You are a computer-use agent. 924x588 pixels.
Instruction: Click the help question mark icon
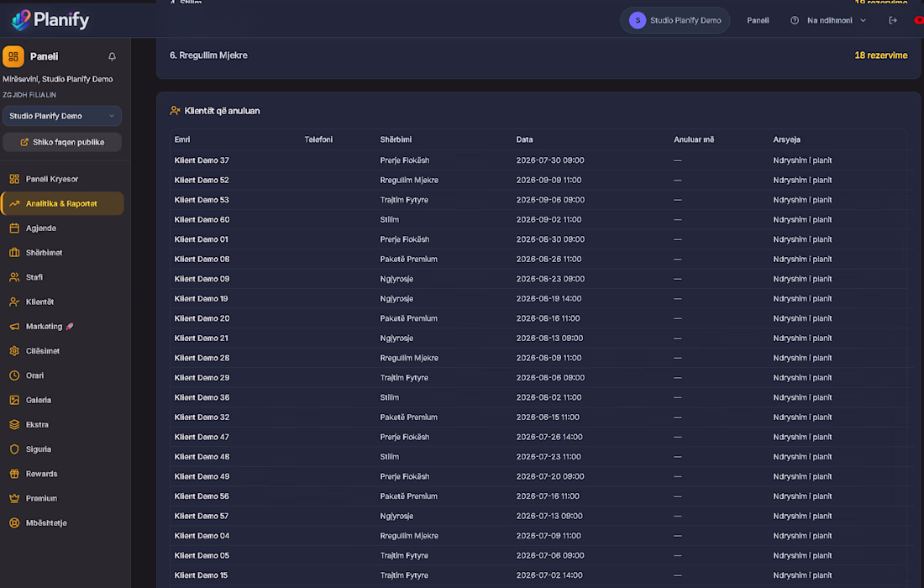click(x=795, y=21)
